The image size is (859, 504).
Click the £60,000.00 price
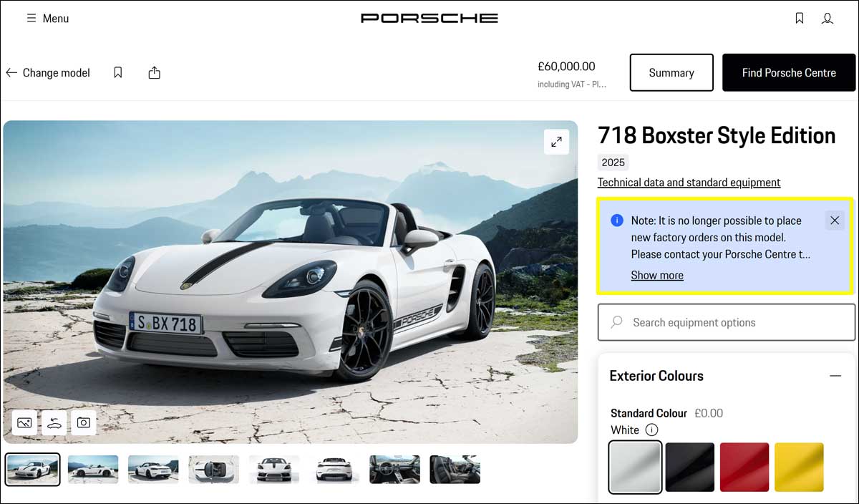566,67
